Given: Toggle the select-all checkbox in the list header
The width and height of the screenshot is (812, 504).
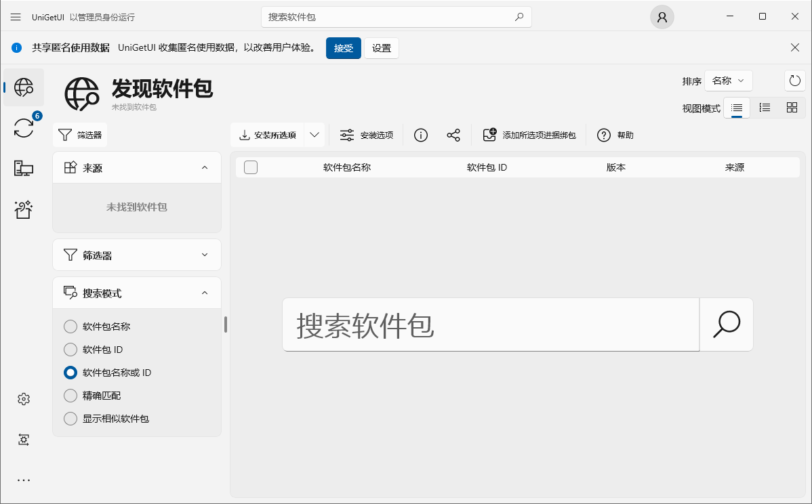Looking at the screenshot, I should (250, 167).
